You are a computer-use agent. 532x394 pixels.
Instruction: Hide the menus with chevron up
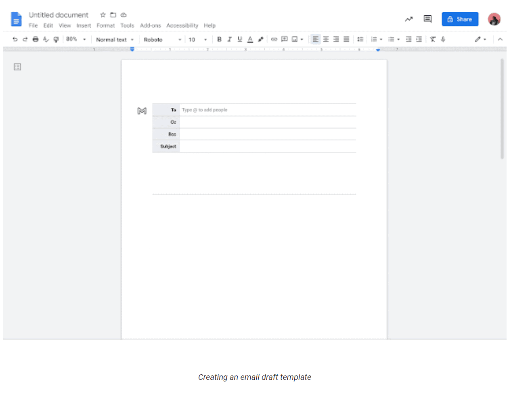[500, 39]
